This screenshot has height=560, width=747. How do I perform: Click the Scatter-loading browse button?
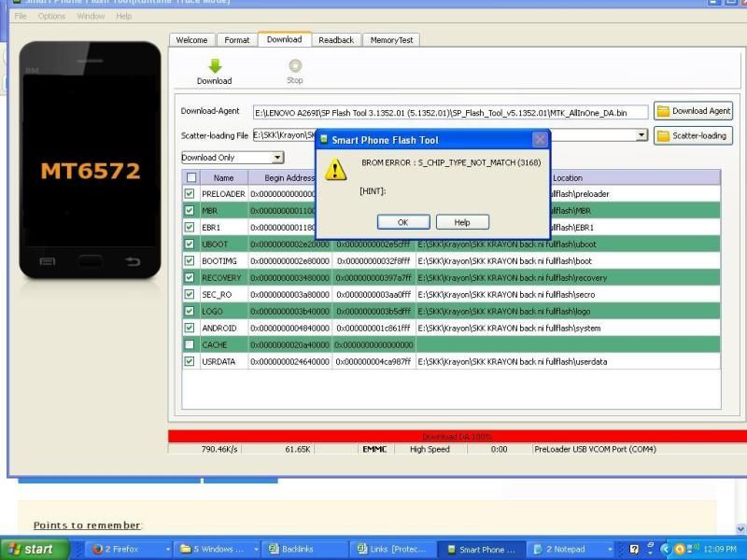693,135
